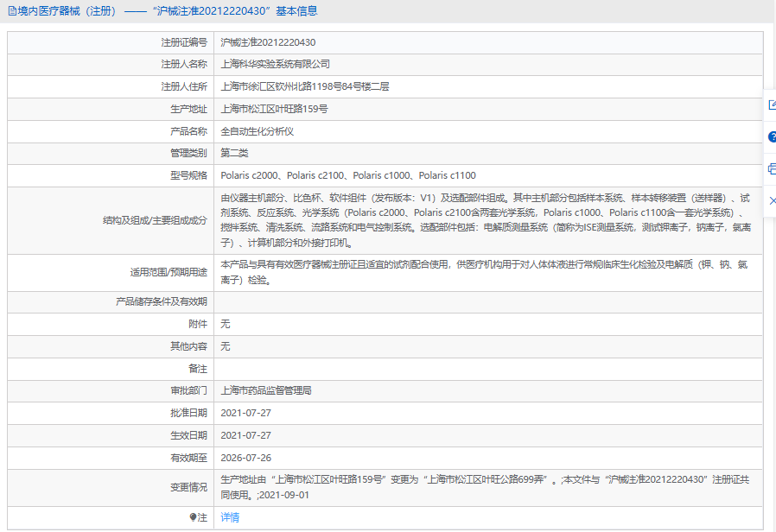Click the 备注 label

[x=198, y=369]
